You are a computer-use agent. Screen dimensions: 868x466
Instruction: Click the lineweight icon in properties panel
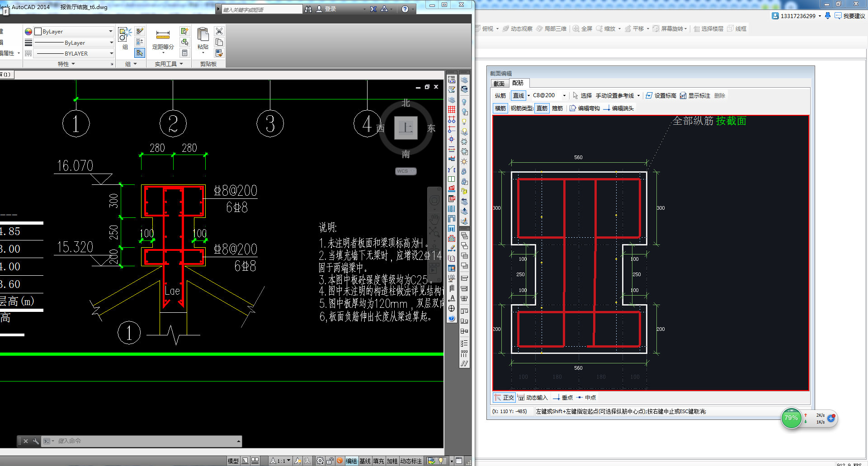click(x=28, y=42)
